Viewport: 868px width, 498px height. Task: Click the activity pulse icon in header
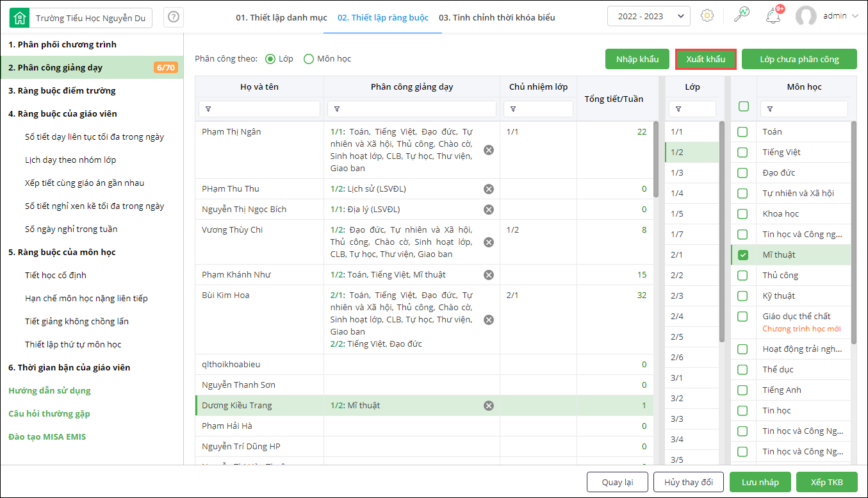point(742,15)
